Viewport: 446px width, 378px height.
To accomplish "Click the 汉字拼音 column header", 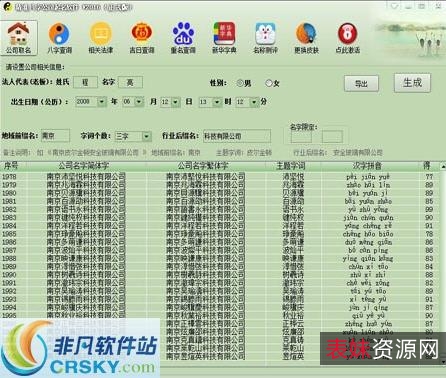I will click(367, 166).
